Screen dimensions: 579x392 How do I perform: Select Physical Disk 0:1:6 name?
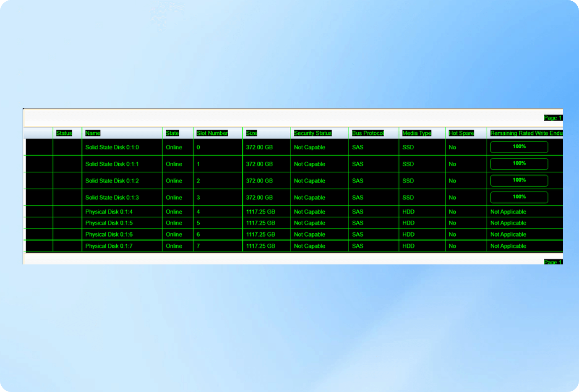[109, 235]
